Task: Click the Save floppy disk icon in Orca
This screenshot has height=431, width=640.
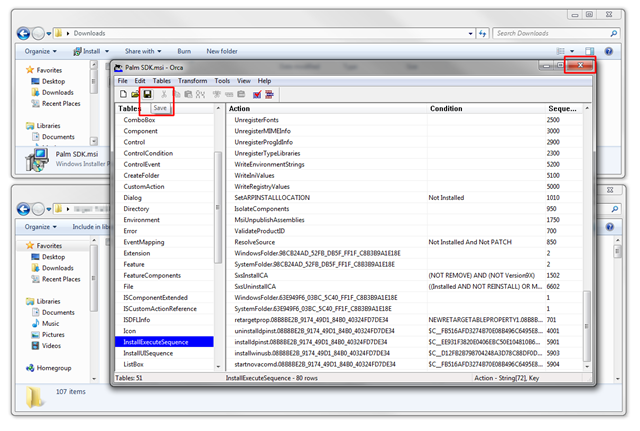Action: click(147, 94)
